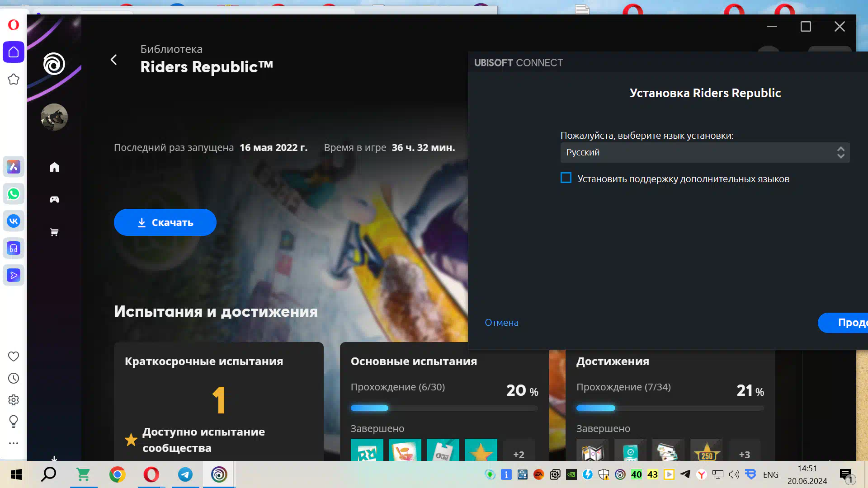Viewport: 868px width, 488px height.
Task: Open Opera pinboards heart icon
Action: point(14,357)
